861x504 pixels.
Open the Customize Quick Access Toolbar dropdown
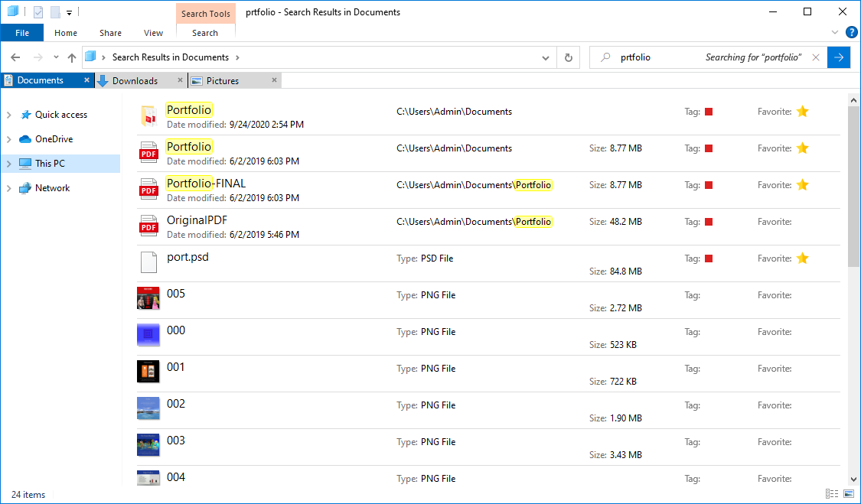tap(69, 12)
